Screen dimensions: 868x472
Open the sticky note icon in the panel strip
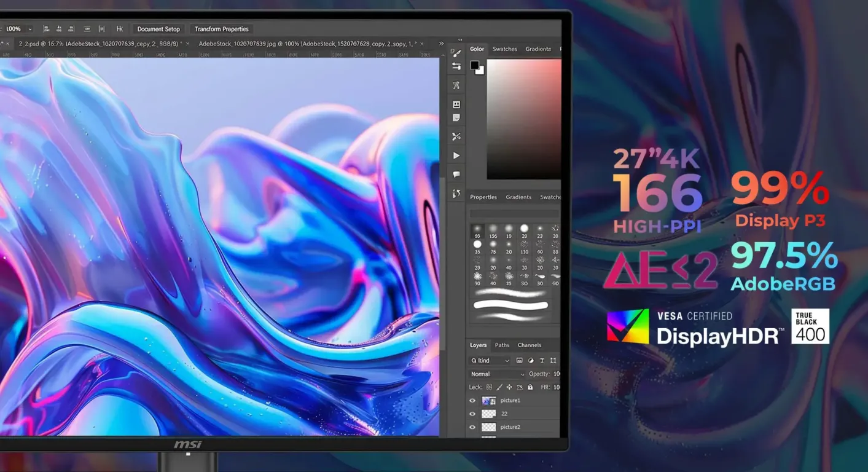click(456, 117)
